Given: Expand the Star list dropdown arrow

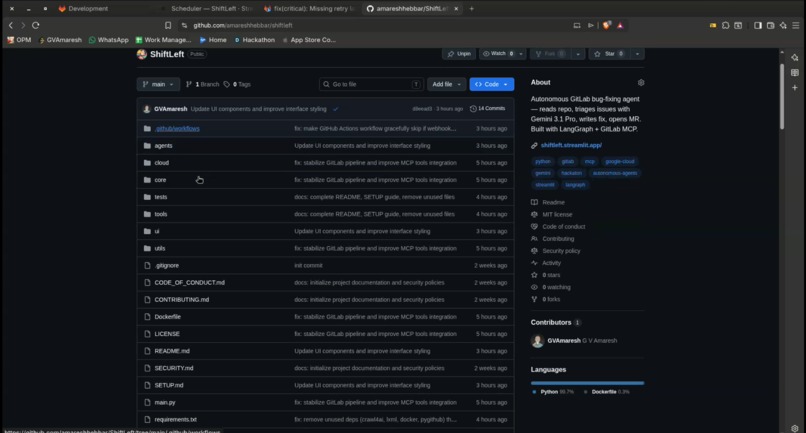Looking at the screenshot, I should tap(637, 54).
